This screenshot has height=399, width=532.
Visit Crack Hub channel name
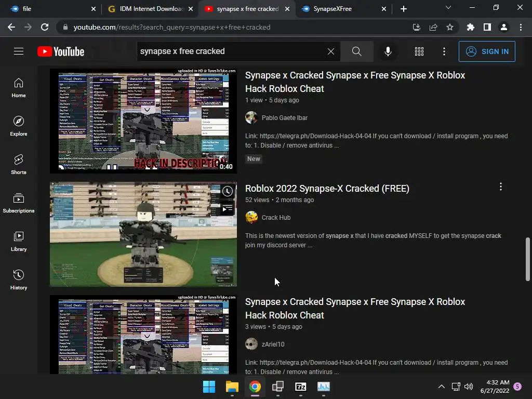coord(276,218)
